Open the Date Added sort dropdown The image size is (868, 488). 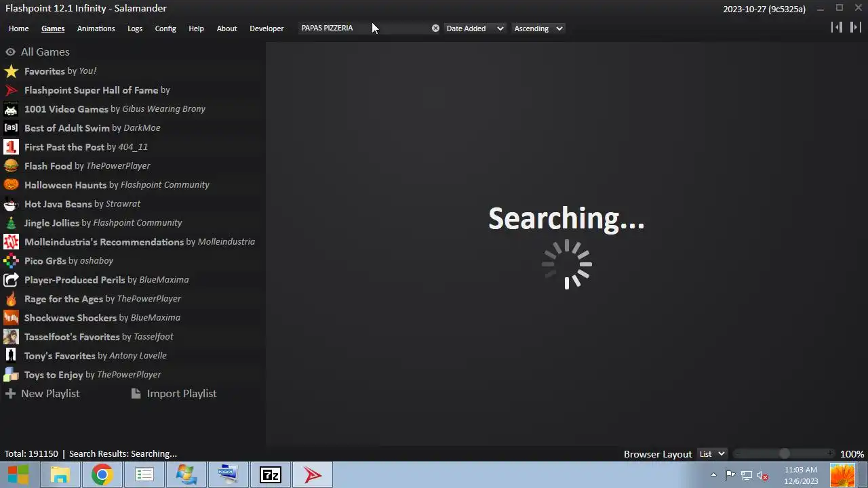[x=475, y=28]
